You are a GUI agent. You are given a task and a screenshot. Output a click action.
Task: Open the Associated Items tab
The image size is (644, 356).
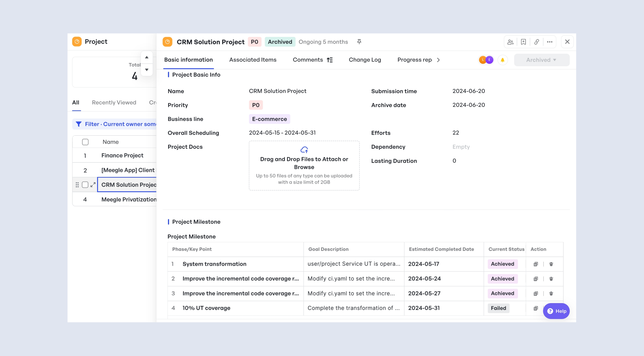pos(253,60)
